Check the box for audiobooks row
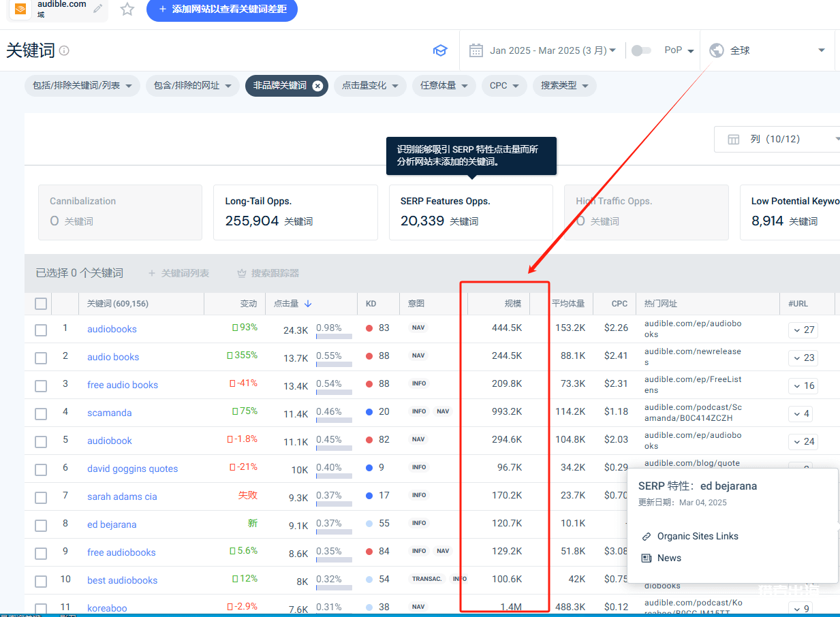 pos(41,330)
